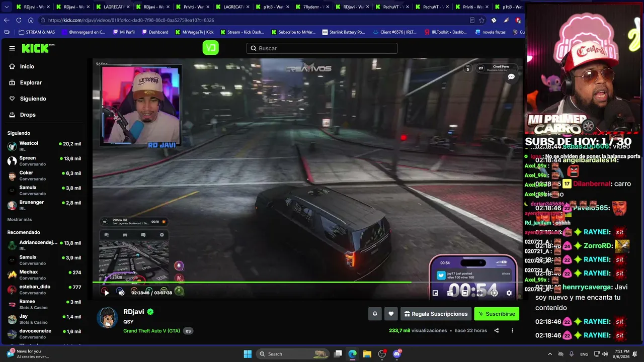The height and width of the screenshot is (362, 644).
Task: Open followed channel Coker
Action: 44,175
